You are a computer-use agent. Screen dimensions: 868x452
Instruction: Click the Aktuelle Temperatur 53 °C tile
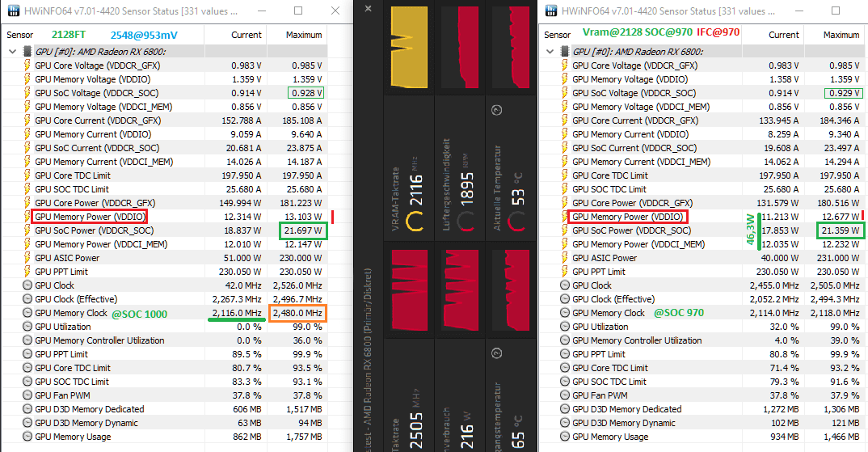coord(511,168)
